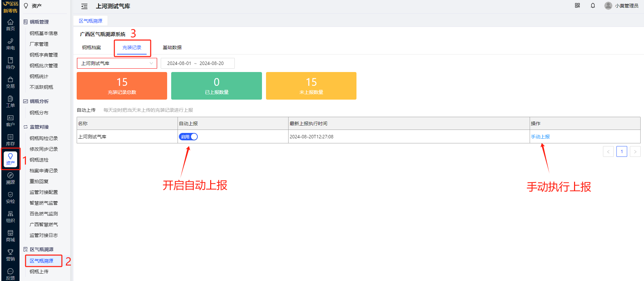Click the 来电 phone icon
This screenshot has width=644, height=281.
(x=10, y=44)
